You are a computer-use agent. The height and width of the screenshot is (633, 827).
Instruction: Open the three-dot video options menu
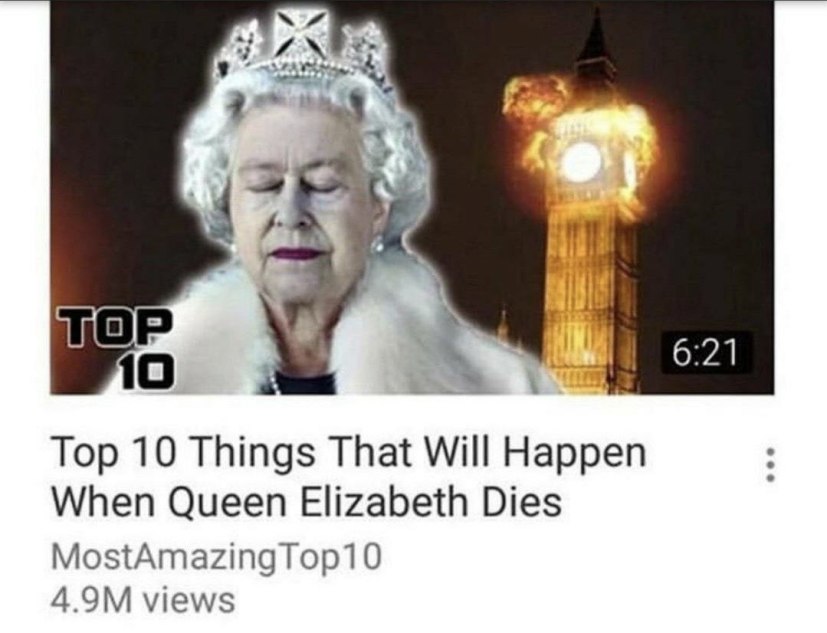pyautogui.click(x=771, y=465)
